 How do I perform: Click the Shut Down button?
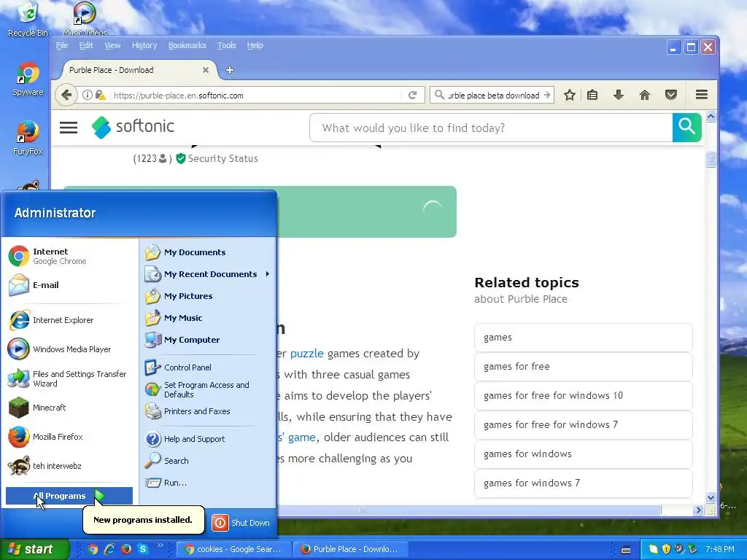[241, 522]
